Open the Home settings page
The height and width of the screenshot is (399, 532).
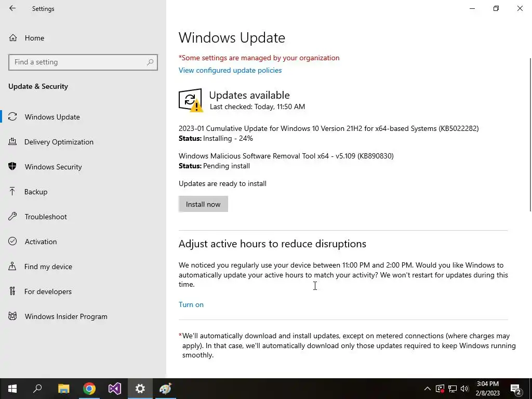tap(34, 38)
